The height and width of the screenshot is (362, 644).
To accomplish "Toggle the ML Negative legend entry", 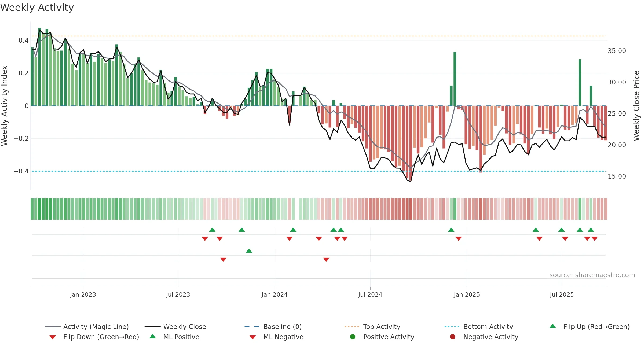I will [276, 337].
